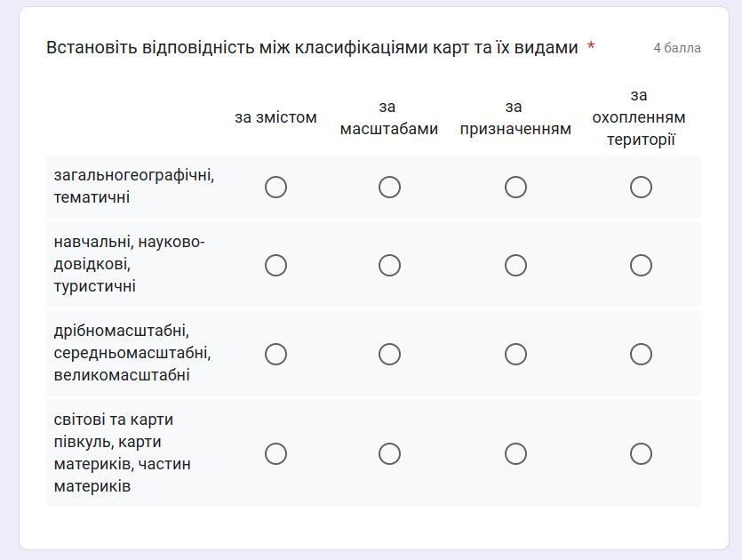This screenshot has width=742, height=560.
Task: Click the 'за охопленням території' column header
Action: pos(639,117)
